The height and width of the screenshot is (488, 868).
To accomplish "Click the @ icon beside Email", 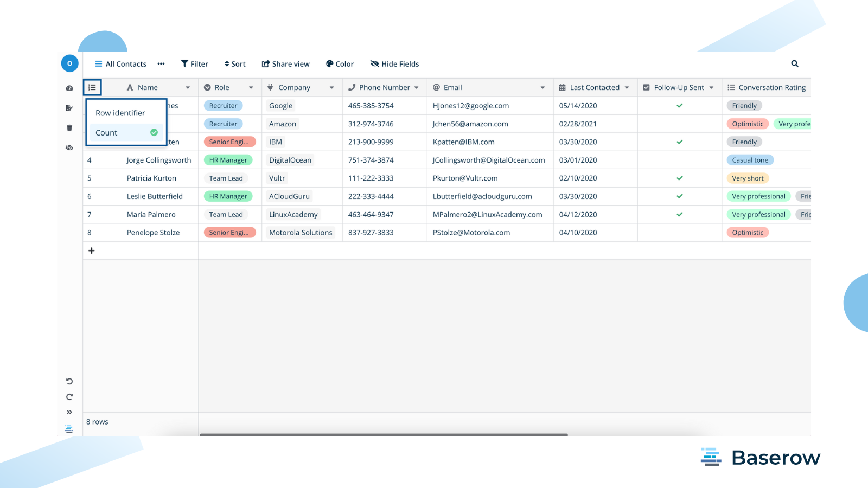I will point(436,87).
